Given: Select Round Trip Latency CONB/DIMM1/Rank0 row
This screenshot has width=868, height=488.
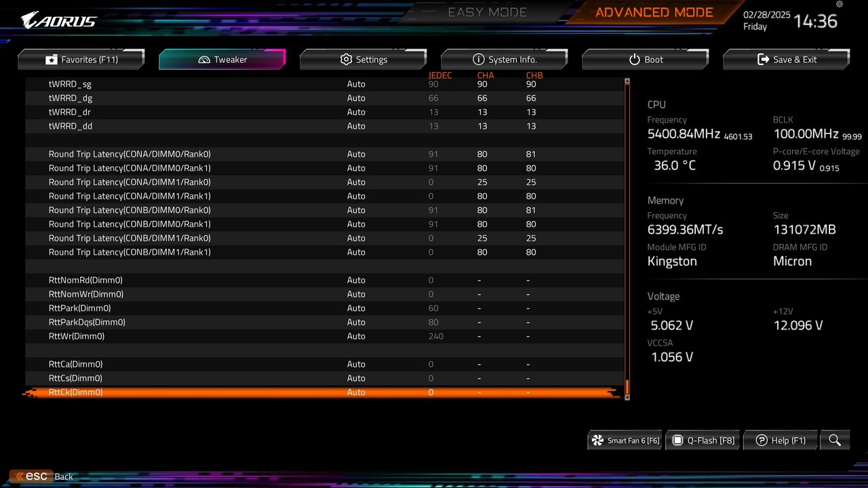Looking at the screenshot, I should [x=324, y=238].
